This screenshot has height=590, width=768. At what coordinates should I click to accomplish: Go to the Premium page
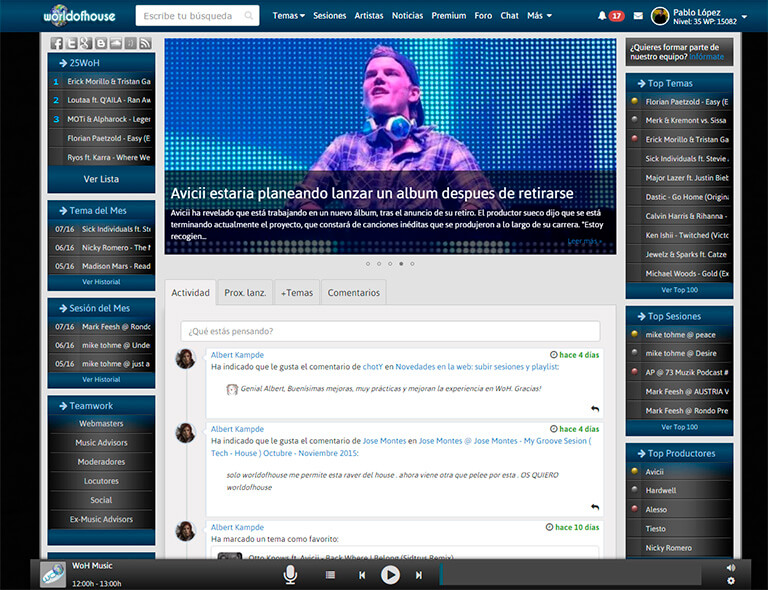pyautogui.click(x=449, y=16)
